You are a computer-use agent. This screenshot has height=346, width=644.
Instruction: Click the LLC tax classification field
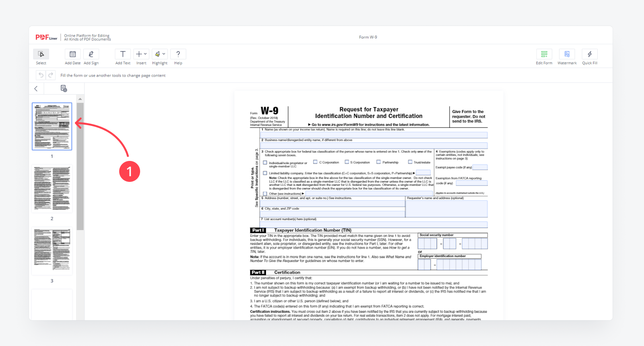(423, 173)
